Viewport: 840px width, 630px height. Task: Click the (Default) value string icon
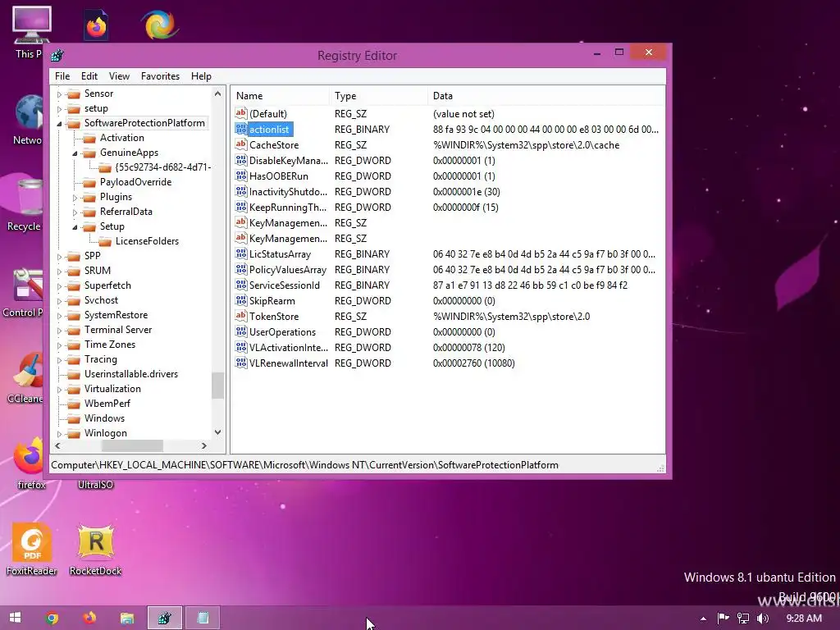coord(241,113)
